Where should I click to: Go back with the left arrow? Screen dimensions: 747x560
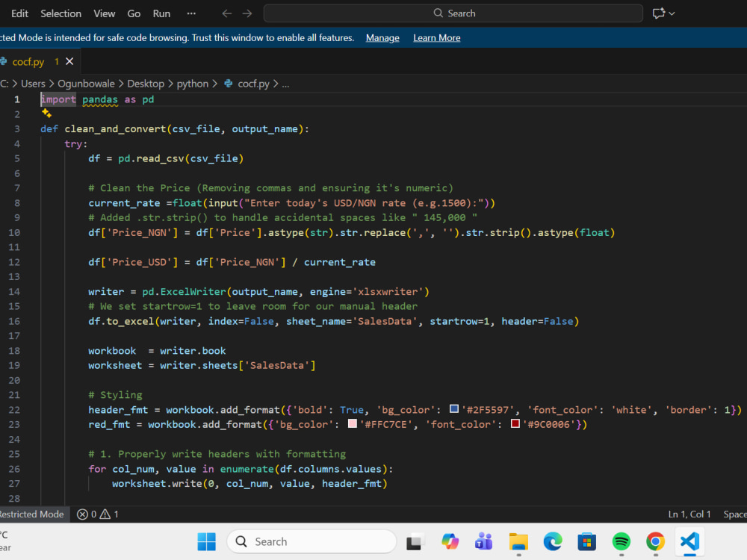(227, 13)
